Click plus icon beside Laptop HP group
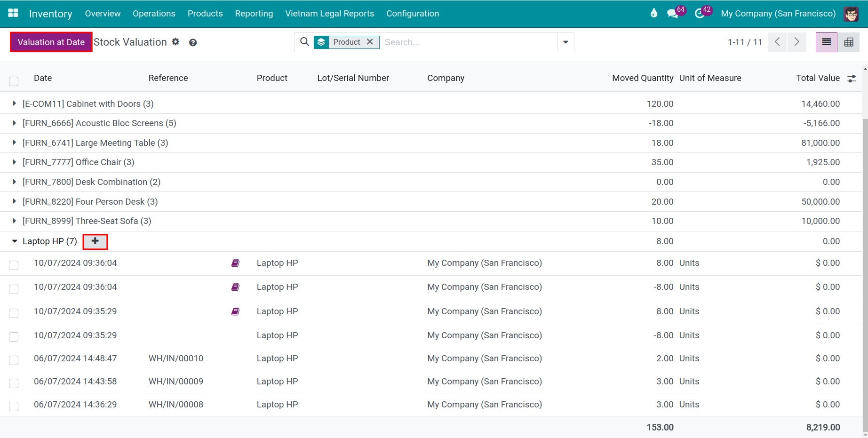 coord(95,241)
